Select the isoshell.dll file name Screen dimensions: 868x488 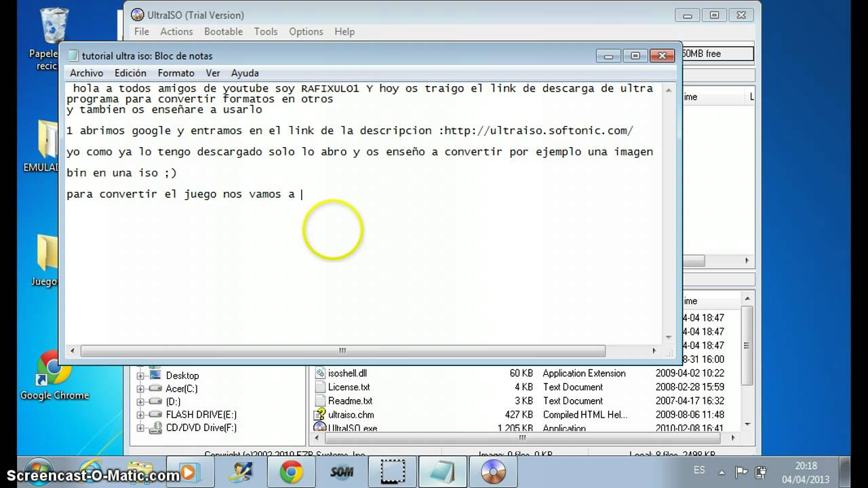[347, 373]
